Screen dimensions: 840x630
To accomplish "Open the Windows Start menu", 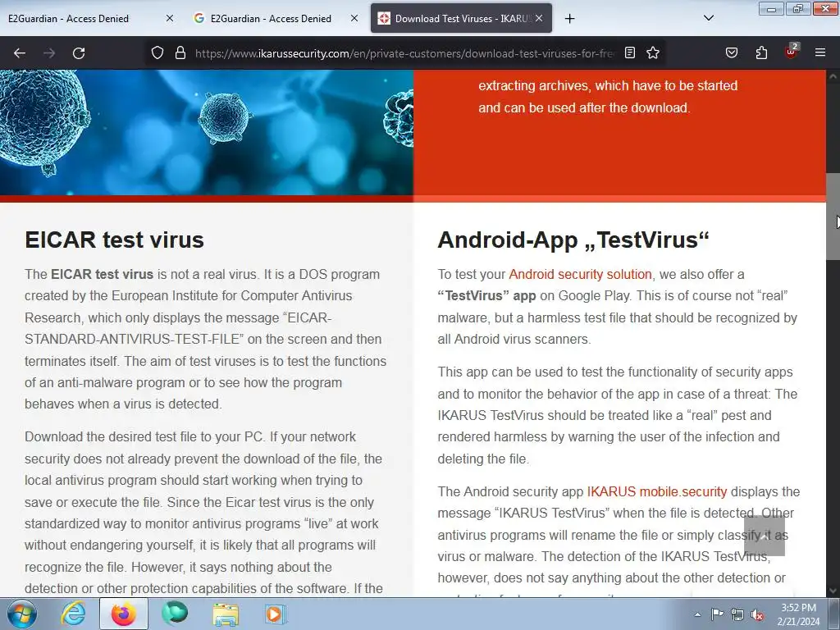I will click(x=21, y=614).
